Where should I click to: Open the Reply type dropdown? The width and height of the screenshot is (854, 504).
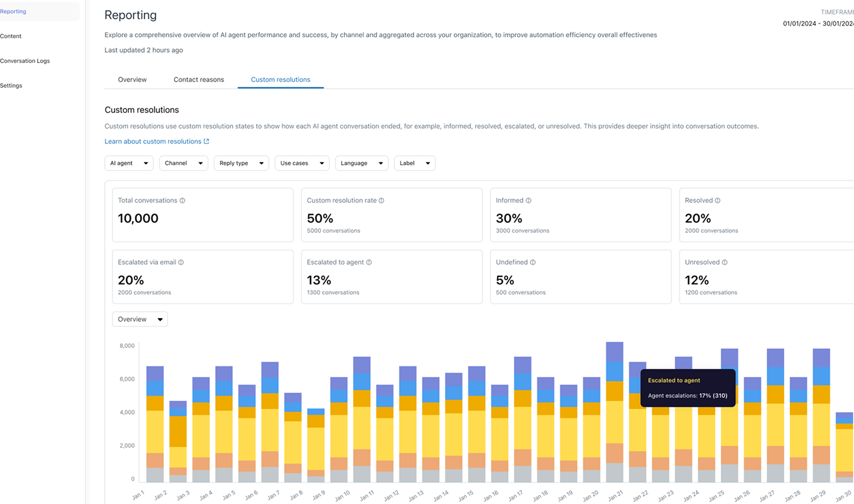coord(241,163)
